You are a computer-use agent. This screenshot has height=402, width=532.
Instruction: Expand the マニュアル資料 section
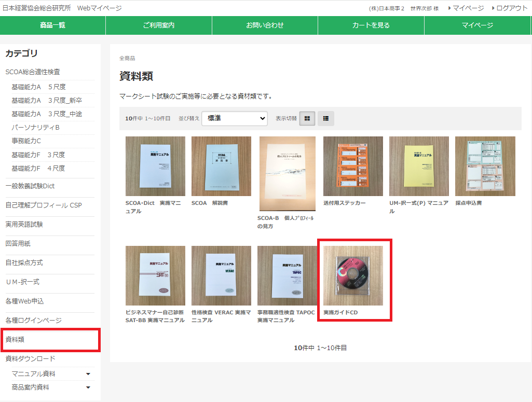(x=88, y=374)
